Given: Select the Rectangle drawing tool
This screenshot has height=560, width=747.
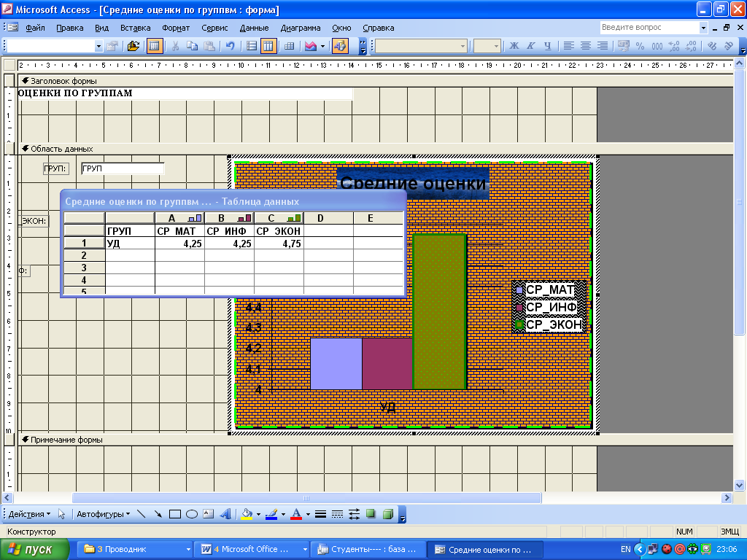Looking at the screenshot, I should 175,514.
